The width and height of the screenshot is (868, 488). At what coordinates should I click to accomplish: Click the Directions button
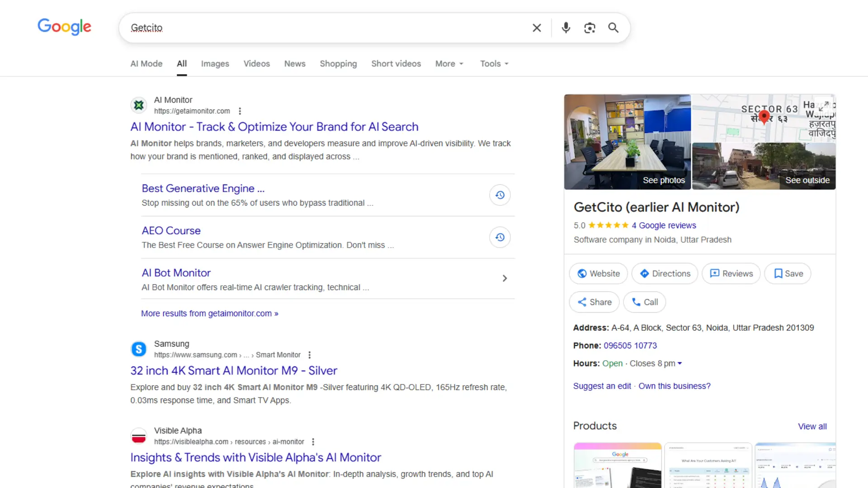(x=665, y=274)
